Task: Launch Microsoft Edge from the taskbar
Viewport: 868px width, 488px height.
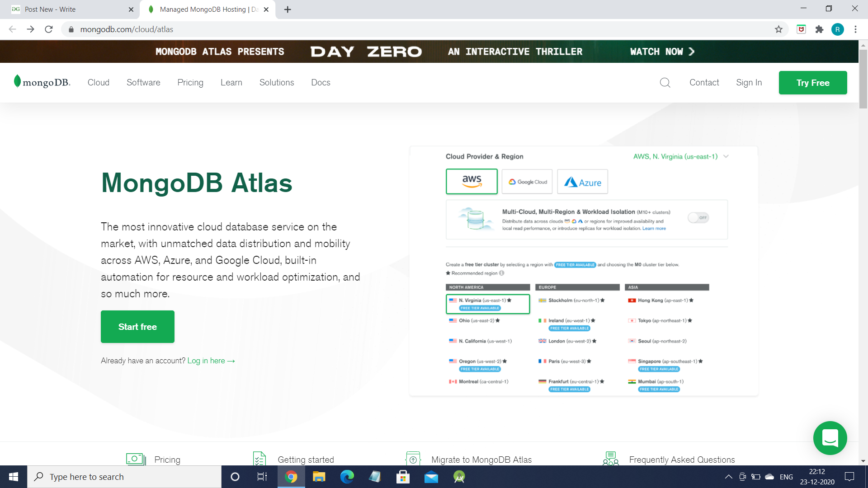Action: [347, 477]
